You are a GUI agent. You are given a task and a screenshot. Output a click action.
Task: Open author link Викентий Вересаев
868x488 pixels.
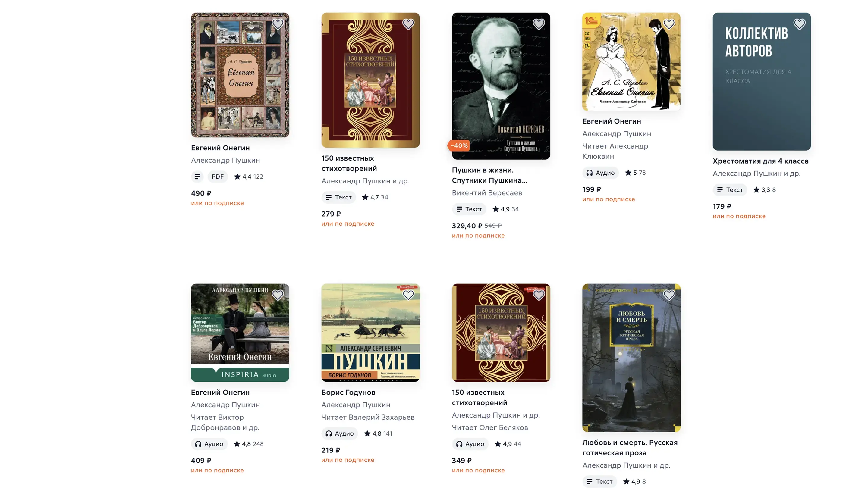click(x=487, y=193)
